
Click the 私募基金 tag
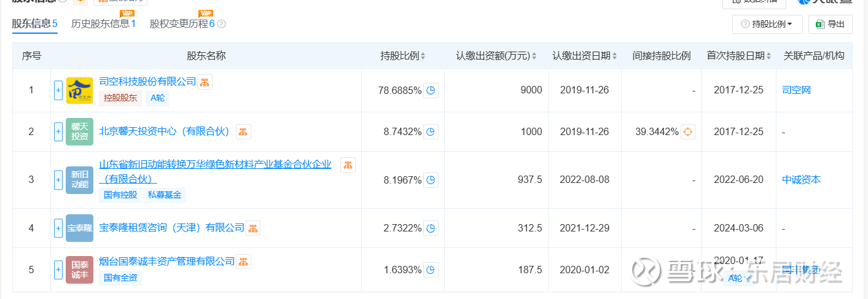(x=165, y=195)
